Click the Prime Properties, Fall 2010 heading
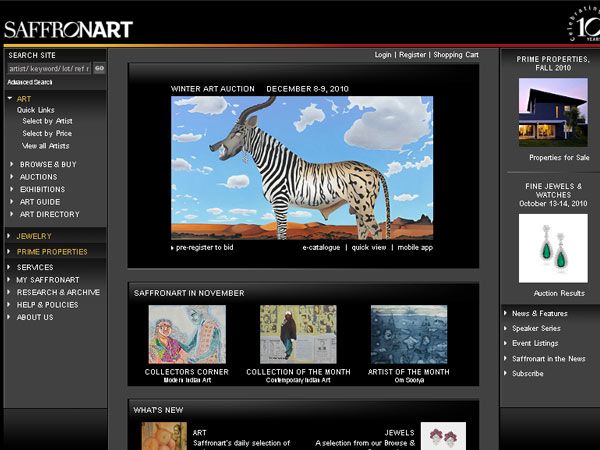The image size is (600, 450). pos(553,64)
